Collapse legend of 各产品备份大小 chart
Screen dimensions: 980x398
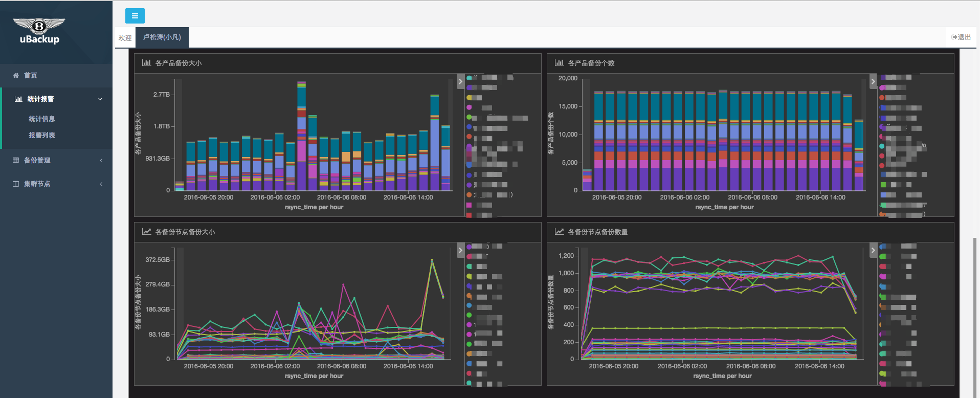[460, 81]
